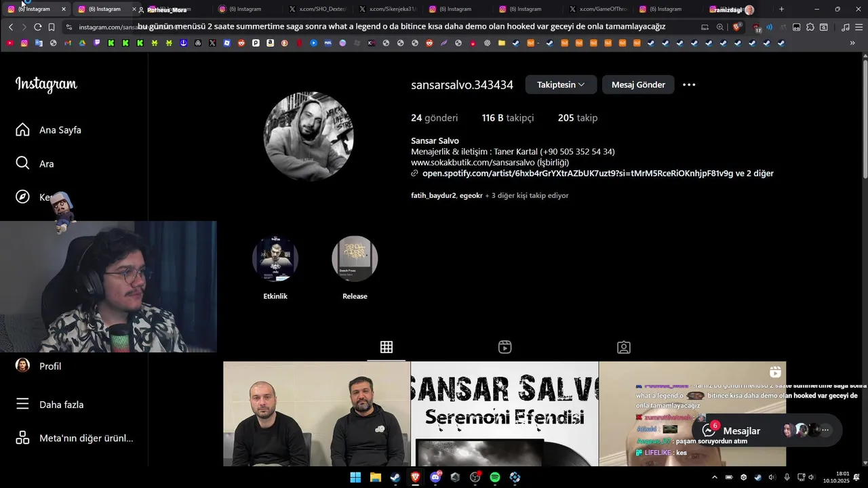Screen dimensions: 868x488
Task: Open the Keşfet compass icon
Action: (x=22, y=197)
